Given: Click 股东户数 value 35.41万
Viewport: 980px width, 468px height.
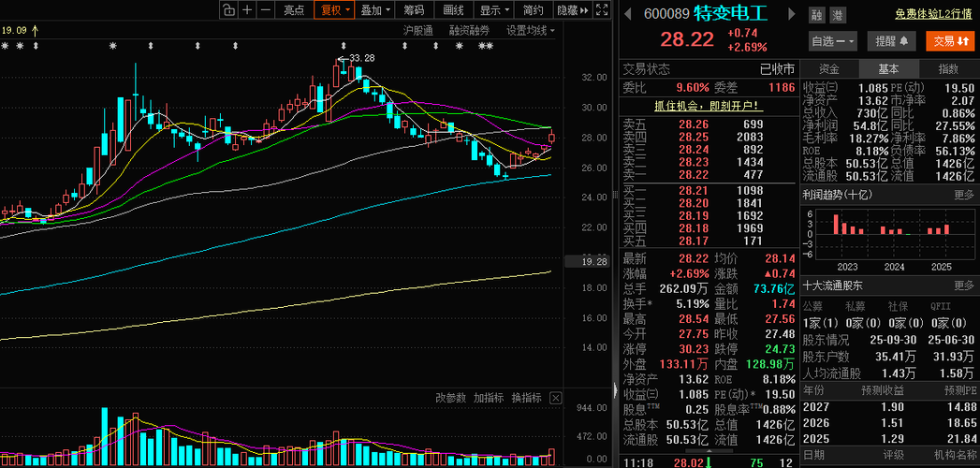Looking at the screenshot, I should pos(896,357).
